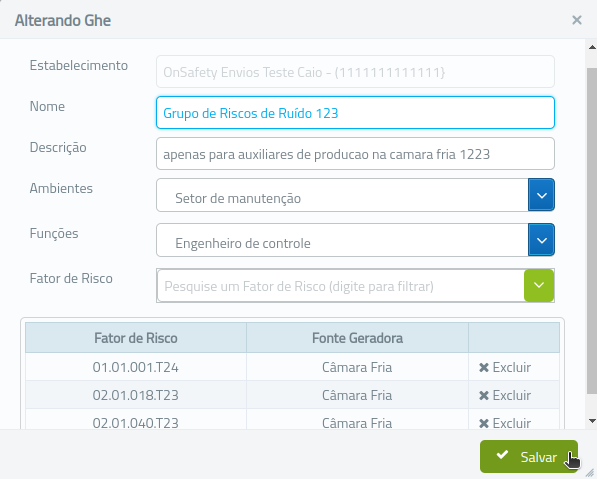Viewport: 597px width, 479px height.
Task: Delete the 02.01.040.T23 row
Action: point(505,423)
